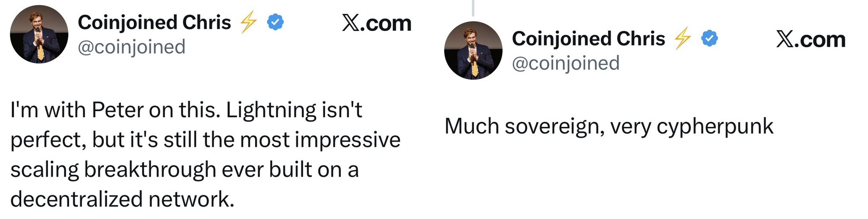Click the lightning bolt emoji in left tweet header
This screenshot has height=219, width=868.
(x=248, y=22)
